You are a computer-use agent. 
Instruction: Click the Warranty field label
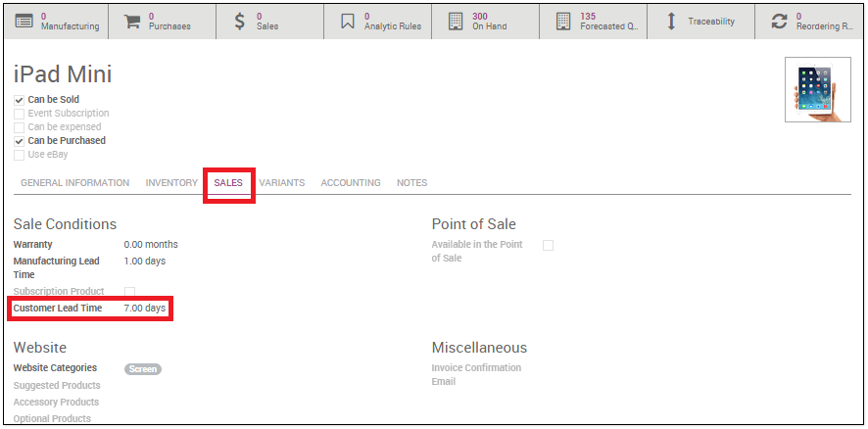pyautogui.click(x=32, y=244)
